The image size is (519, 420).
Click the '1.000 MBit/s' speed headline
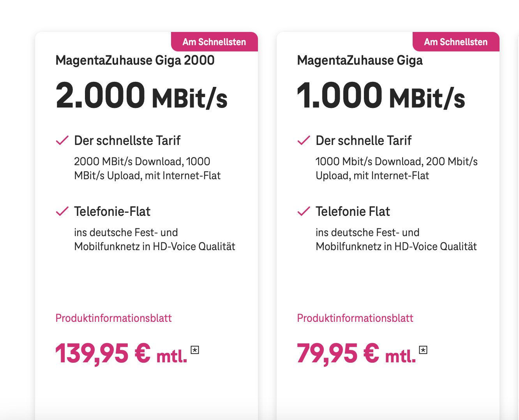tap(381, 95)
